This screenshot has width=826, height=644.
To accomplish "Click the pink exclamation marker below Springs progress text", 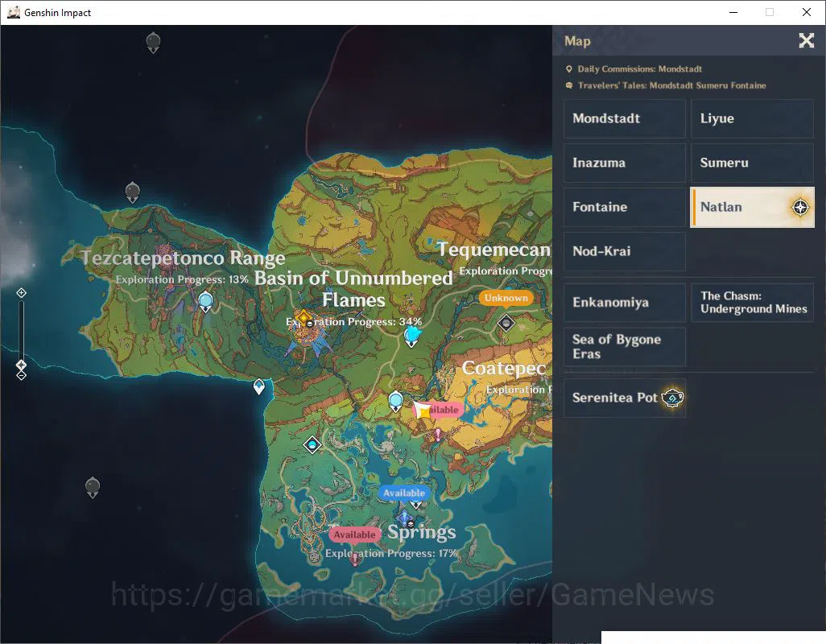I will coord(354,559).
